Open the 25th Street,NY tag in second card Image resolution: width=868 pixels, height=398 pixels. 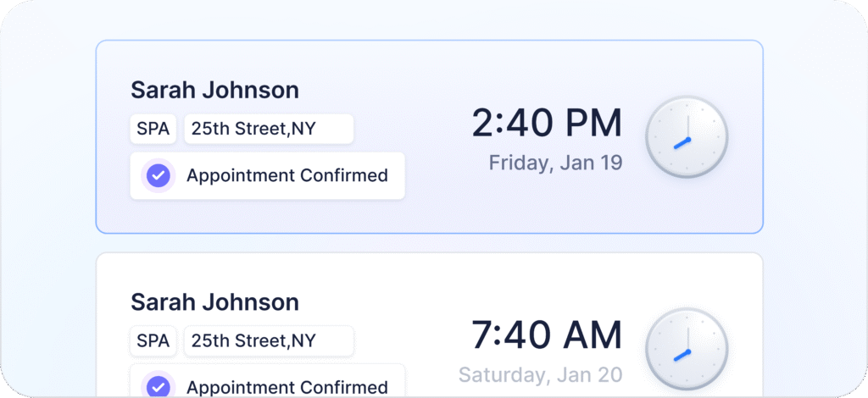coord(269,340)
